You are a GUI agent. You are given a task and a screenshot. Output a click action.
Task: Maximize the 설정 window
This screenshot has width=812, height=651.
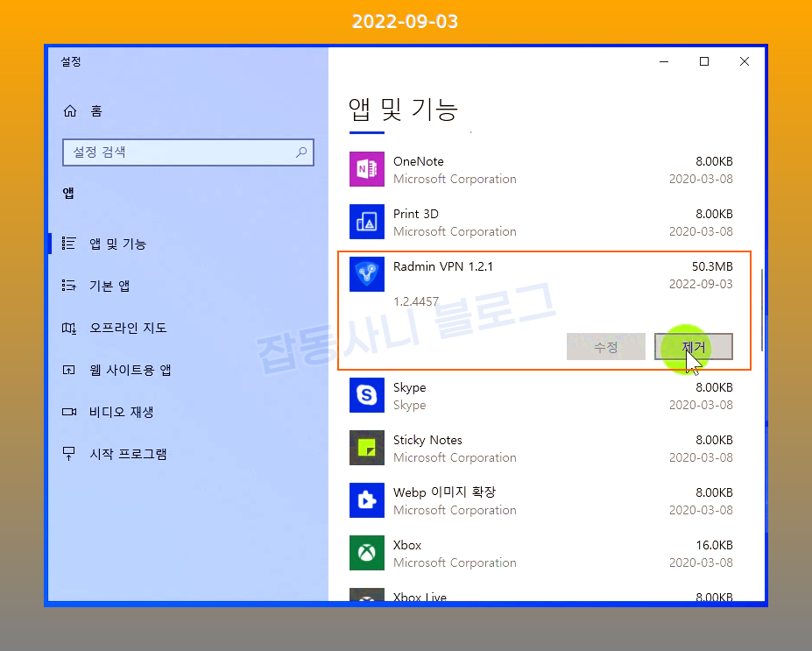pyautogui.click(x=704, y=61)
